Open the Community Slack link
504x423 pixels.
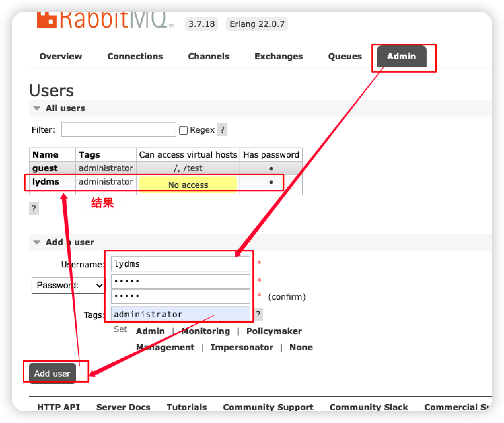tap(369, 407)
